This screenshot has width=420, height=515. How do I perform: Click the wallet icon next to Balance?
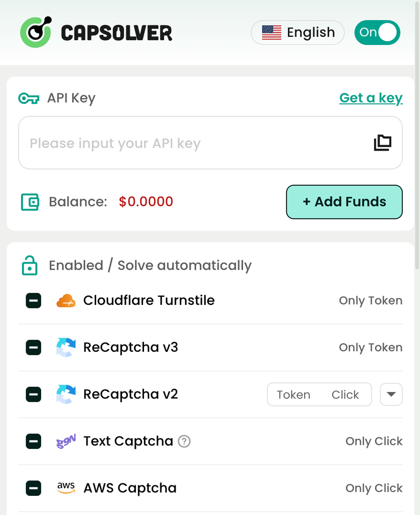coord(30,202)
